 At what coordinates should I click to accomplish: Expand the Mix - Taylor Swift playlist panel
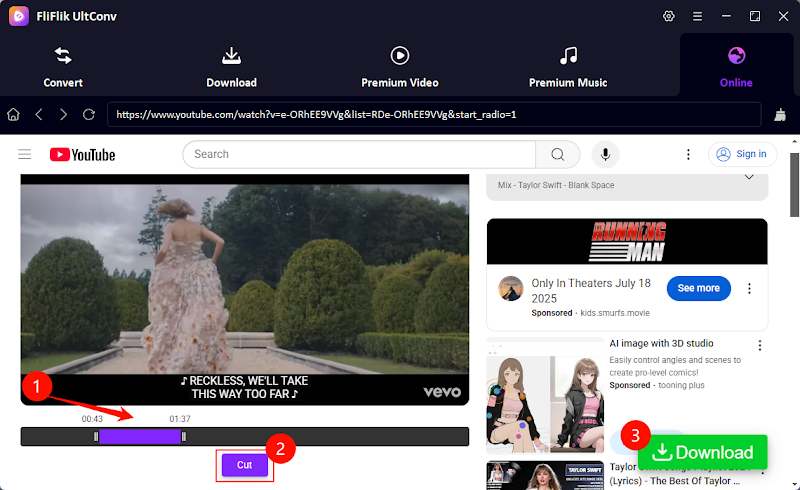coord(748,177)
